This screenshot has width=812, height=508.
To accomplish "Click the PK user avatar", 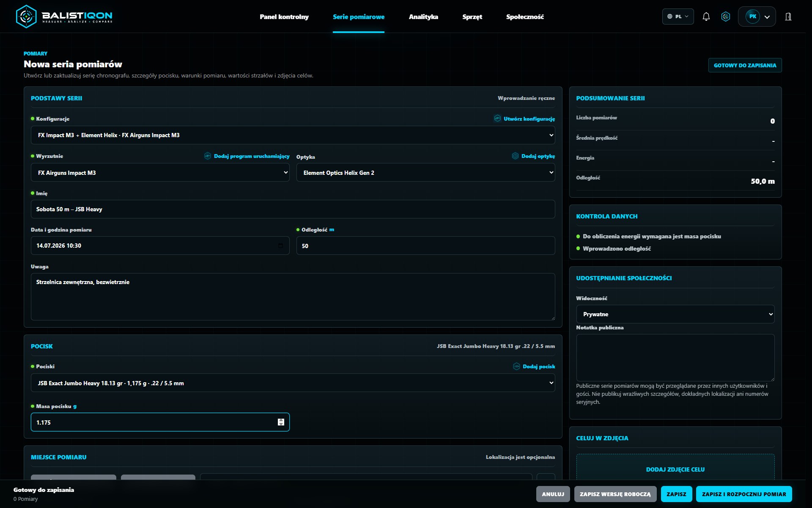I will pos(753,17).
